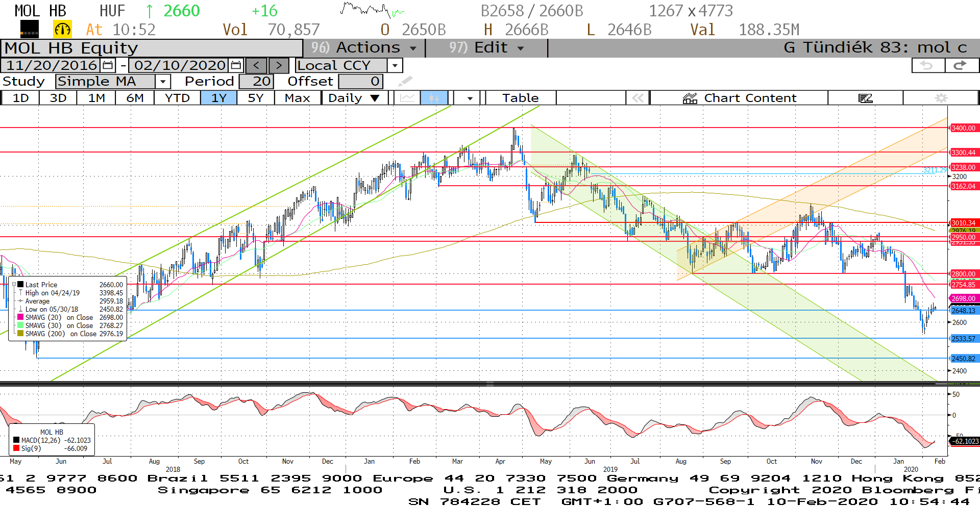
Task: Click the intraday sparkline mini chart
Action: pos(373,10)
